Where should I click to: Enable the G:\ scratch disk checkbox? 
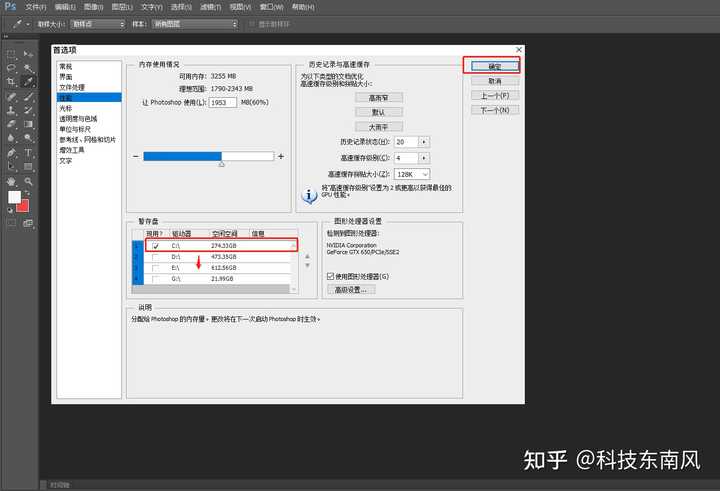[156, 279]
